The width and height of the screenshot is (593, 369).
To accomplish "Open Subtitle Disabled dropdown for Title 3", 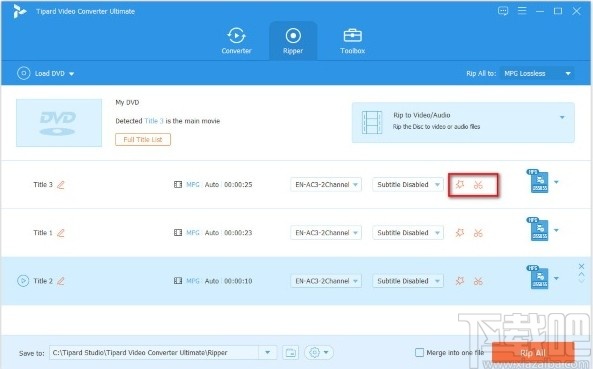I will coord(408,184).
